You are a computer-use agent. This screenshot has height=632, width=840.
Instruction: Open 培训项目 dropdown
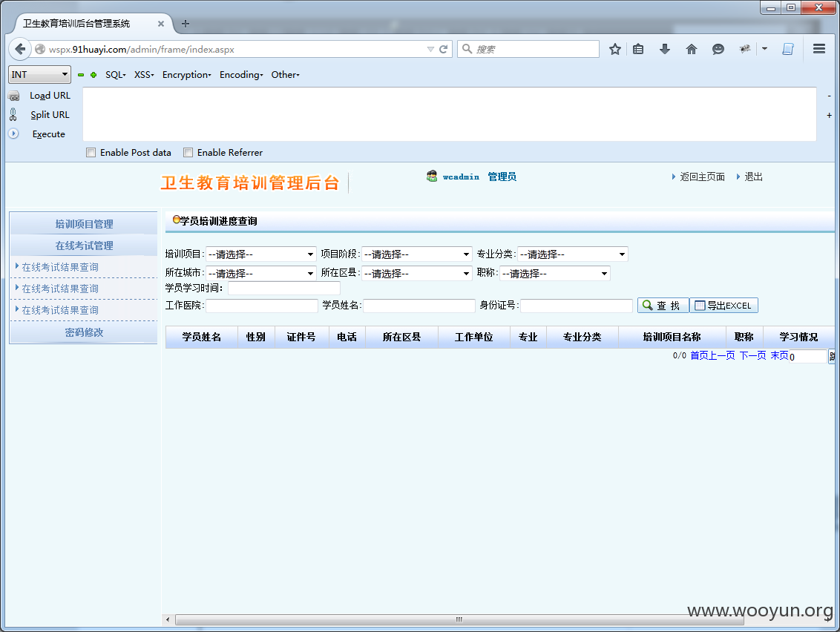(261, 254)
